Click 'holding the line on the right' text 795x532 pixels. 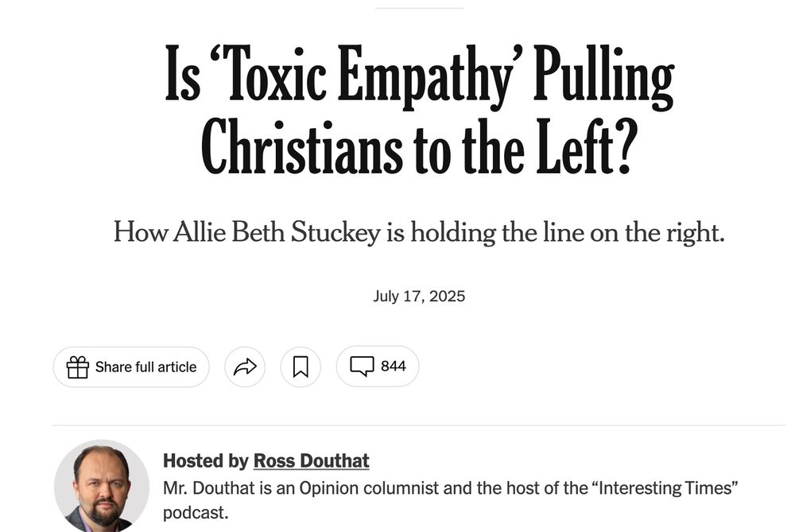coord(568,232)
